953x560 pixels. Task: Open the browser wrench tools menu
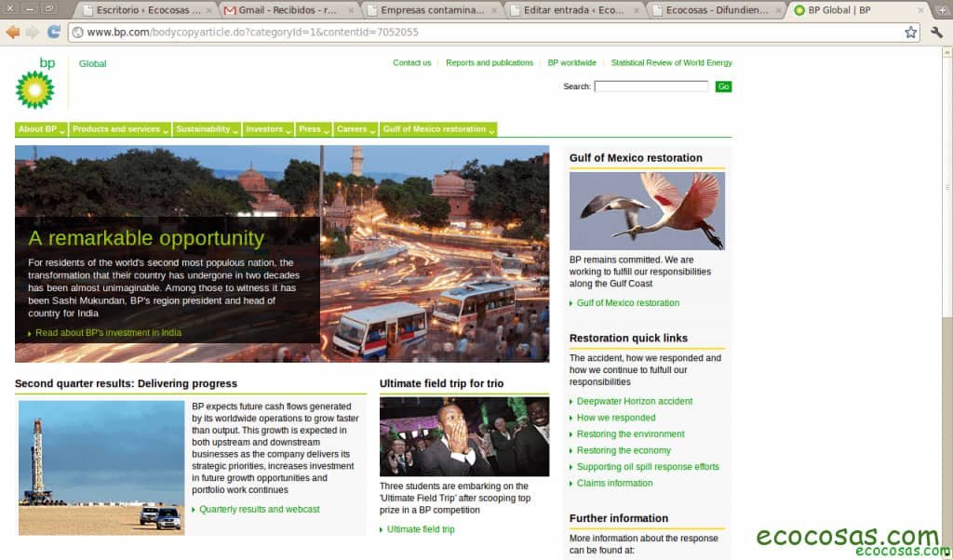[936, 31]
